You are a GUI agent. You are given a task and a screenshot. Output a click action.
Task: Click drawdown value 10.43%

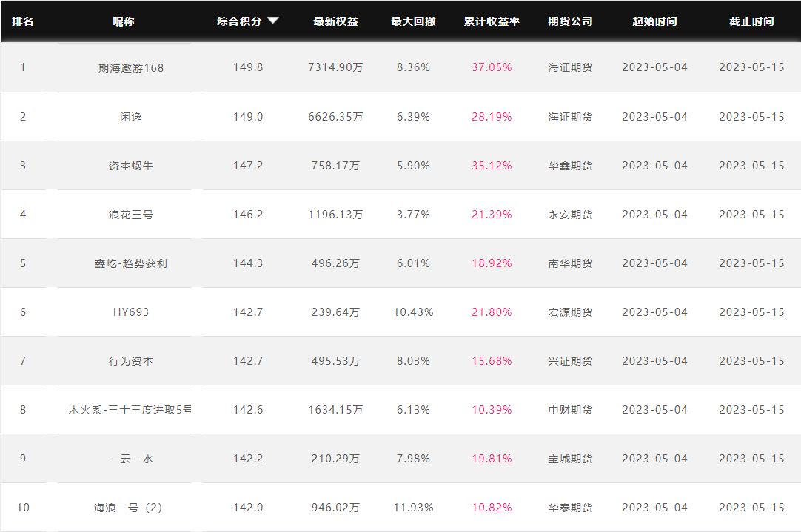[413, 312]
